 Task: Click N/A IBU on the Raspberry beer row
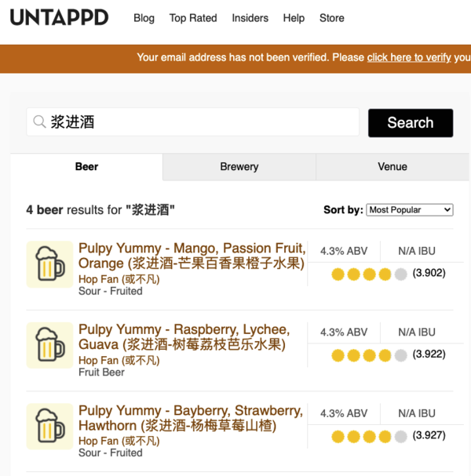(417, 332)
